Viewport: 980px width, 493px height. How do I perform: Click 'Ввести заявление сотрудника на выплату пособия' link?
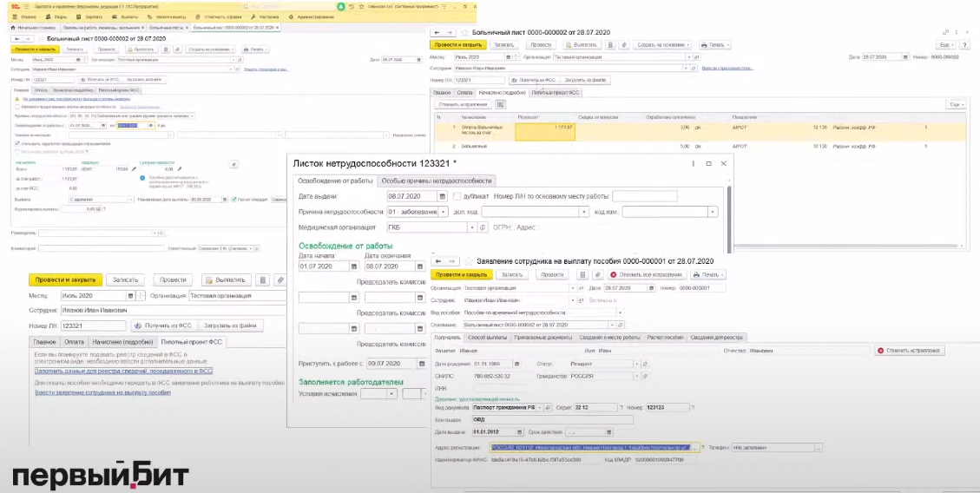click(102, 392)
